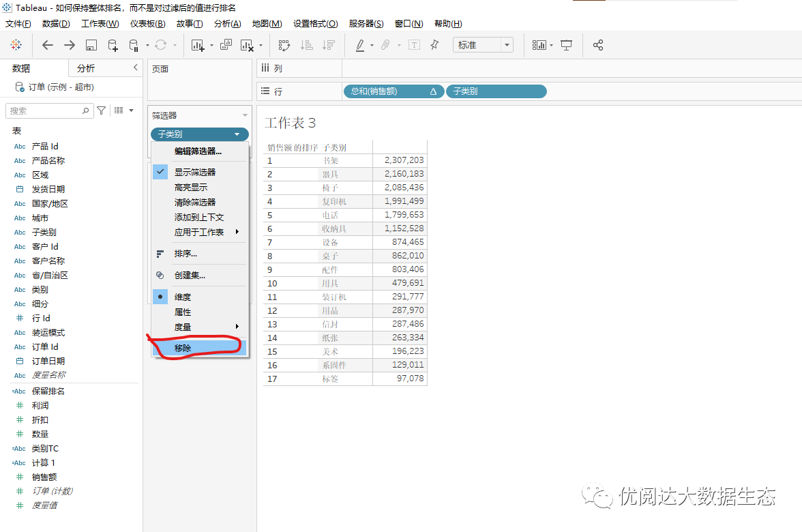Click the filter funnel icon in data pane

tap(101, 110)
